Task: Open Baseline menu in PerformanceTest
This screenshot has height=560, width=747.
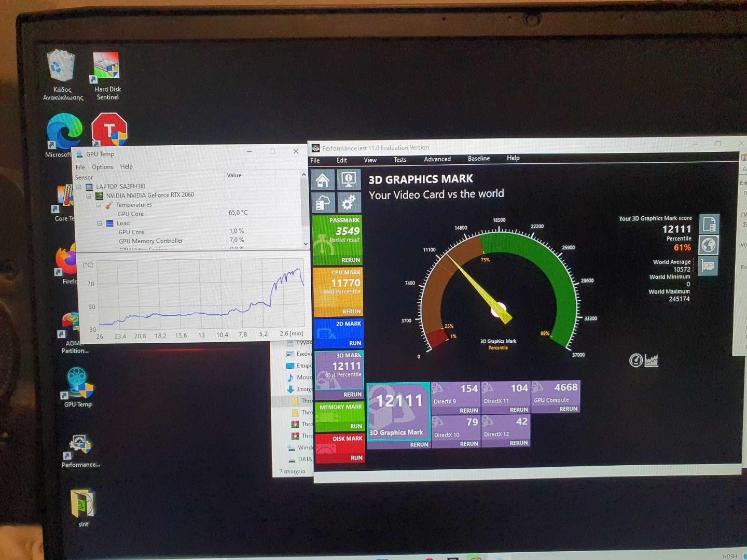Action: click(x=478, y=159)
